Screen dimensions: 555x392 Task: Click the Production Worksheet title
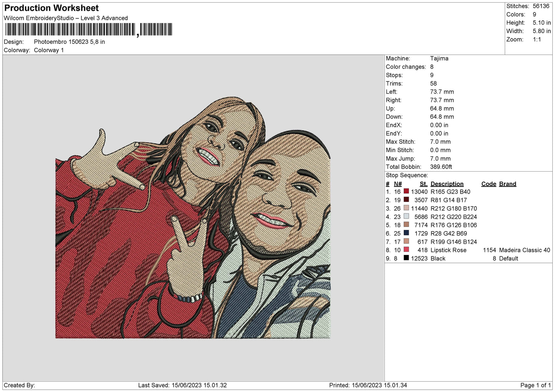coord(51,8)
